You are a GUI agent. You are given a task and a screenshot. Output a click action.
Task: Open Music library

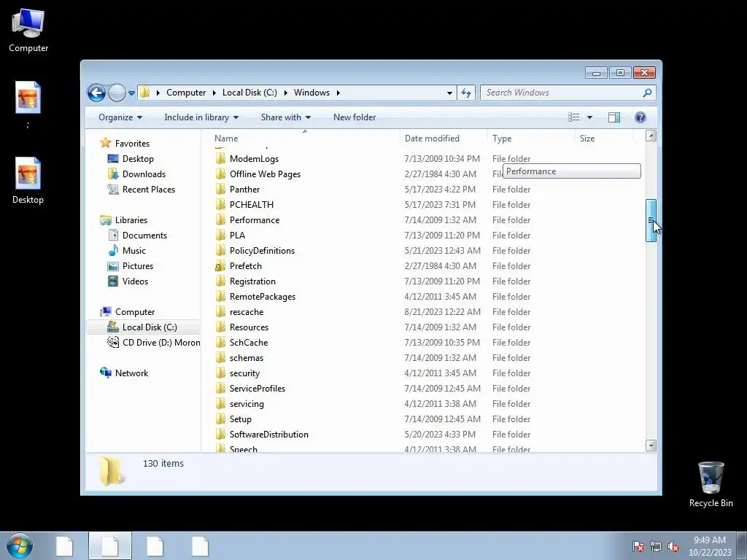134,251
